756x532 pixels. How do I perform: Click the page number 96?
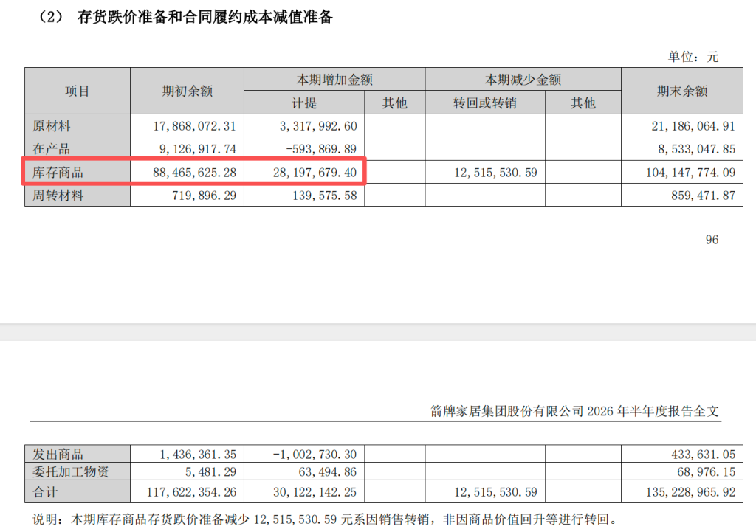point(712,240)
